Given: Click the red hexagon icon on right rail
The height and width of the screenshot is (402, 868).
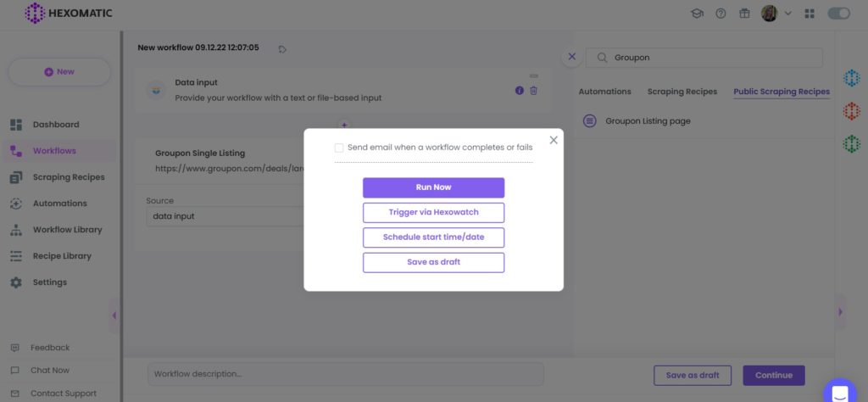Looking at the screenshot, I should pyautogui.click(x=851, y=111).
